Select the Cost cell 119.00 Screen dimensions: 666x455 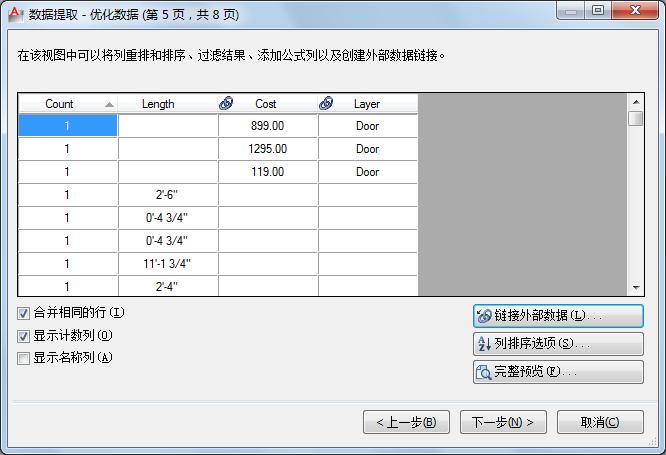[268, 172]
